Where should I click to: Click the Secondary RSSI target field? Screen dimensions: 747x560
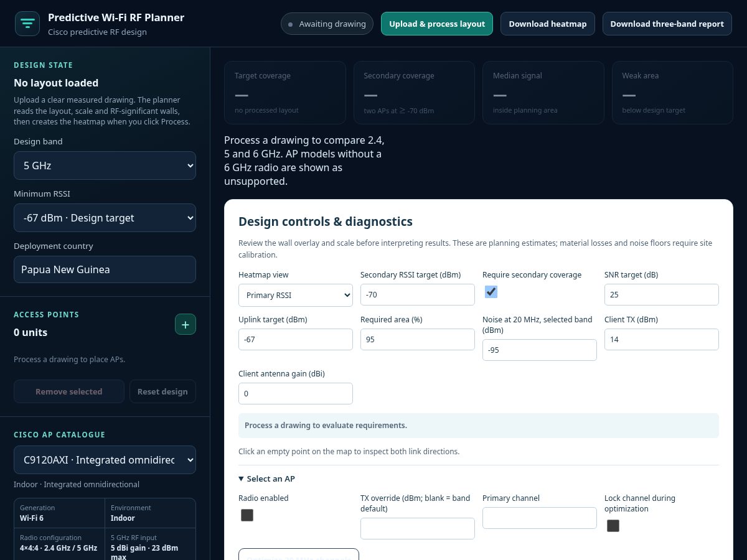418,294
